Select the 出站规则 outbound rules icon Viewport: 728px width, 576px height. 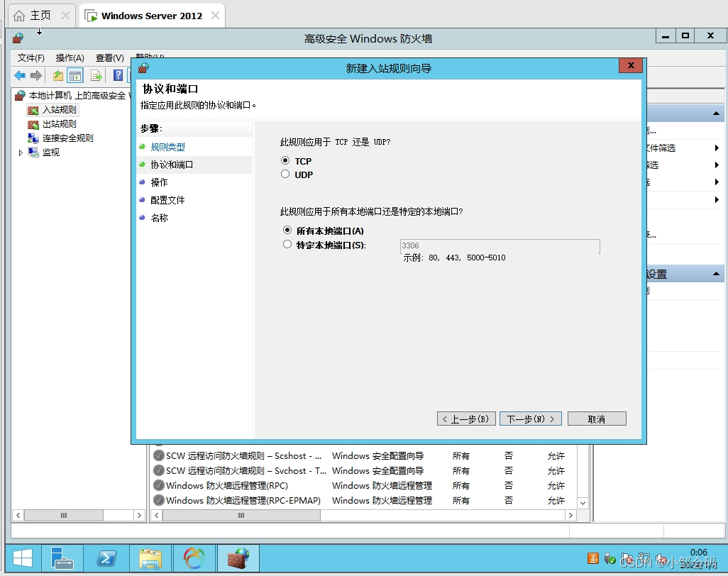(x=33, y=124)
